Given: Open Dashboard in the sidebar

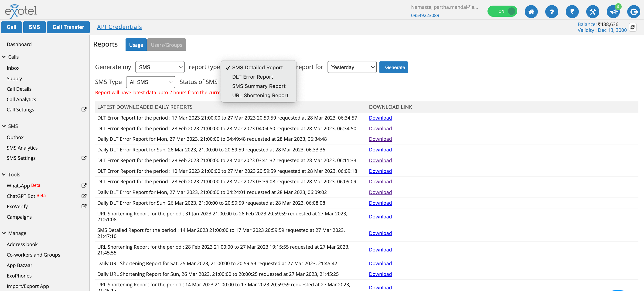Looking at the screenshot, I should (19, 44).
